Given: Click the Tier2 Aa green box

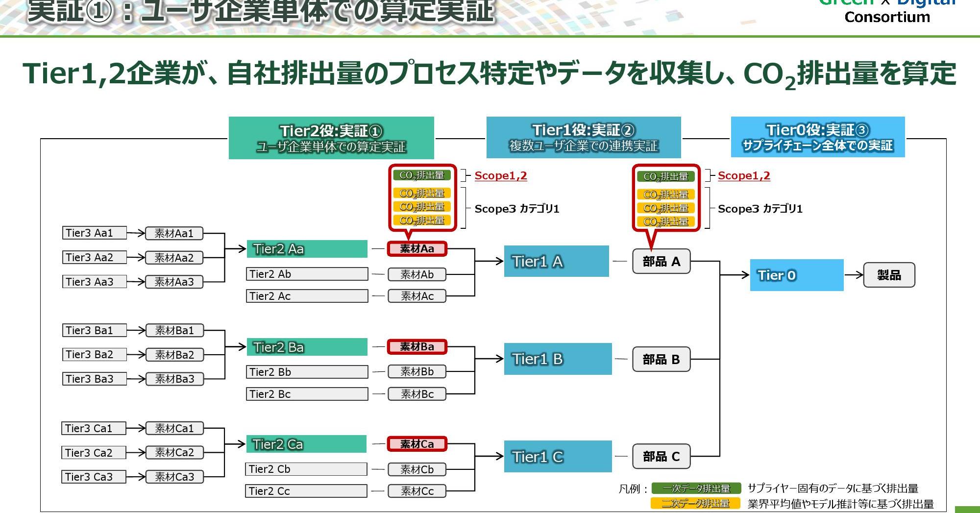Looking at the screenshot, I should (307, 249).
